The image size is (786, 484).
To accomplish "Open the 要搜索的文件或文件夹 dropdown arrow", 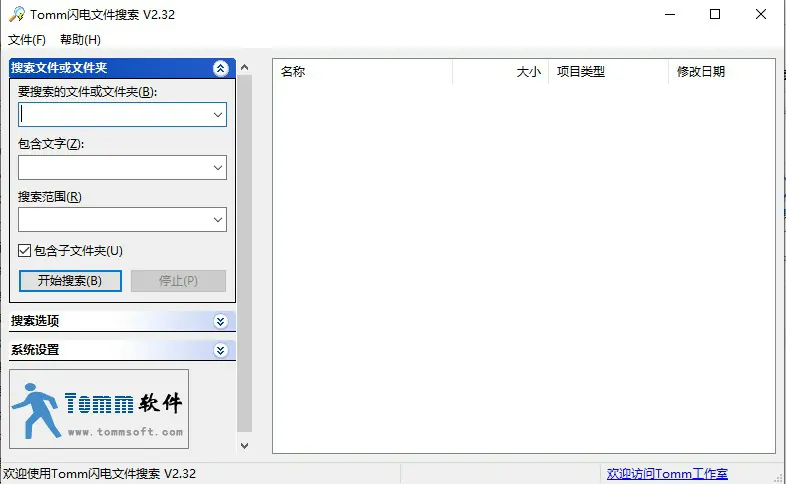I will coord(218,115).
